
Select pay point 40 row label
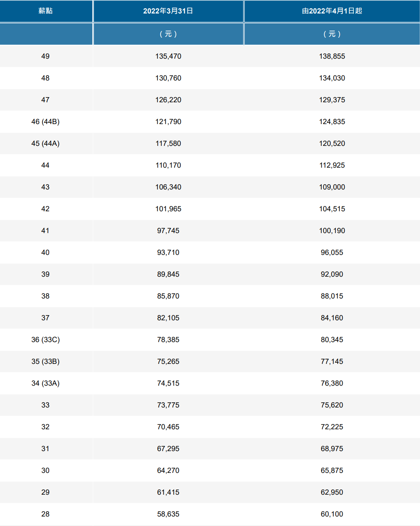[x=46, y=252]
